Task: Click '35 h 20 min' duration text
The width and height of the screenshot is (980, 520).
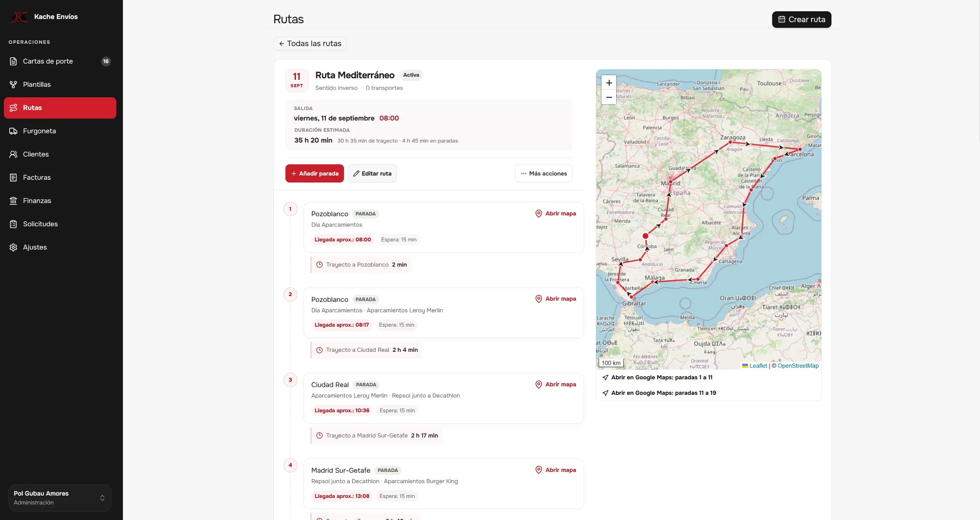Action: [x=313, y=140]
